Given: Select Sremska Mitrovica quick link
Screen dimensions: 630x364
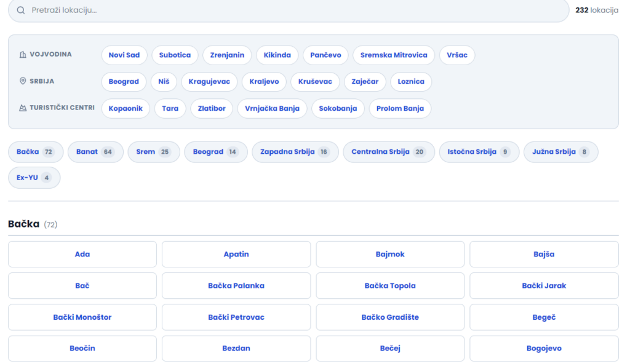Looking at the screenshot, I should click(x=394, y=55).
